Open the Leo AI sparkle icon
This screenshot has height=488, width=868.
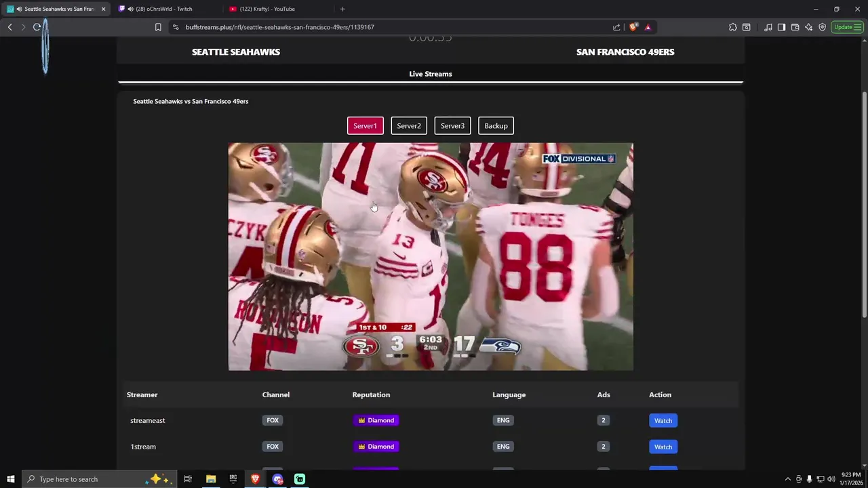point(808,27)
